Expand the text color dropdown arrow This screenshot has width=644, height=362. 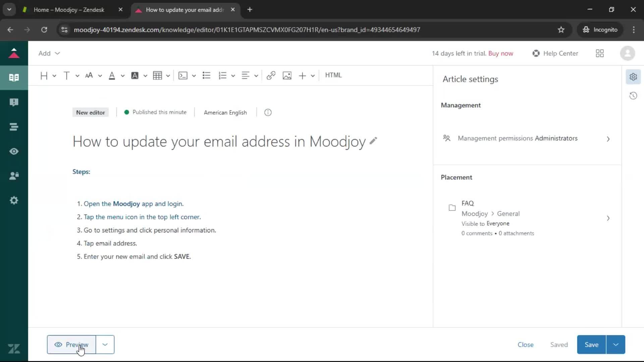coord(123,76)
